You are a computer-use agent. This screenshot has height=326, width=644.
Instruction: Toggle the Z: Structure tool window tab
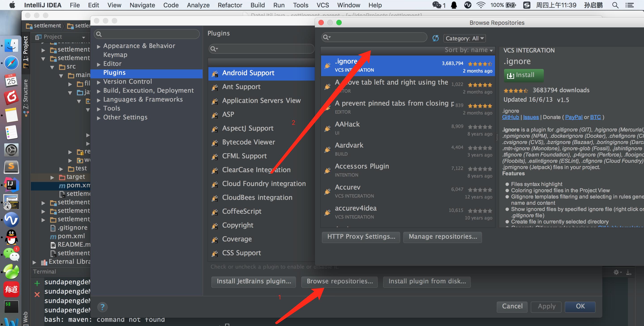pos(25,98)
